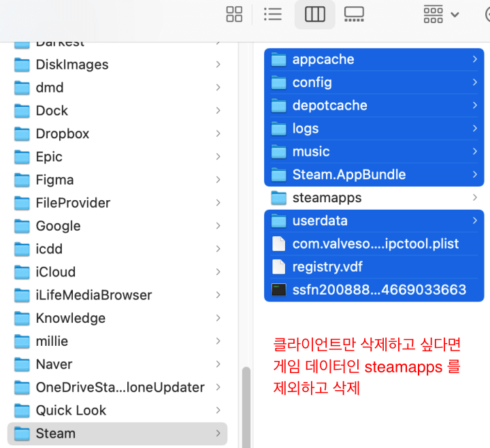490x448 pixels.
Task: Select the column view button
Action: click(x=314, y=14)
